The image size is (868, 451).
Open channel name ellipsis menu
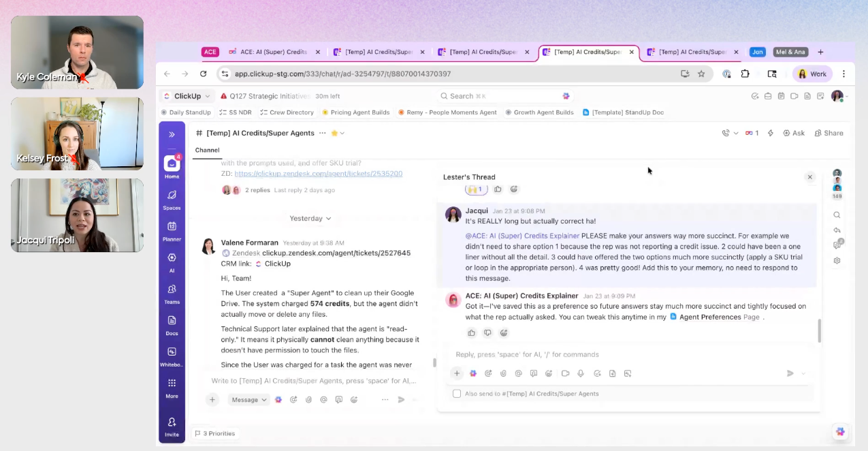[322, 133]
